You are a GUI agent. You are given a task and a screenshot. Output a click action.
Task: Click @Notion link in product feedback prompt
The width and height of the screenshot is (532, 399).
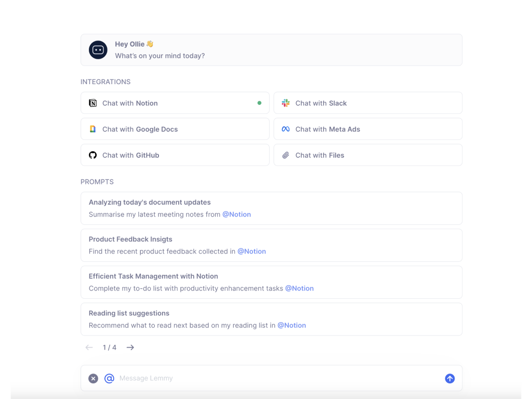251,251
